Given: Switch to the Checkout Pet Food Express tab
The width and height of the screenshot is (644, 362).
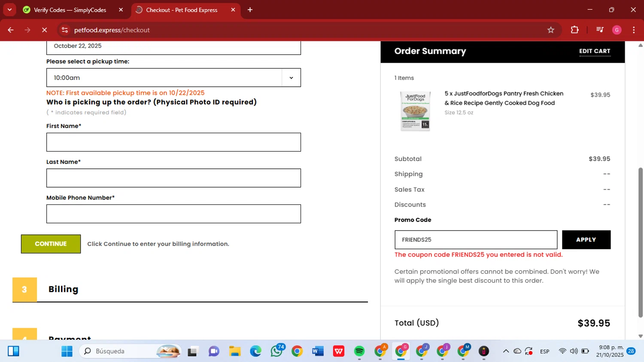Looking at the screenshot, I should click(182, 10).
